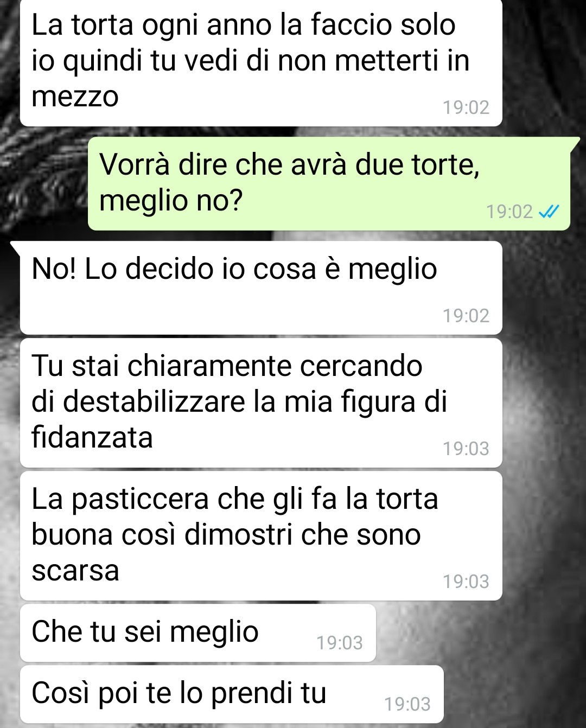Tap the blue double-check read receipt icon
The height and width of the screenshot is (728, 586).
[549, 212]
